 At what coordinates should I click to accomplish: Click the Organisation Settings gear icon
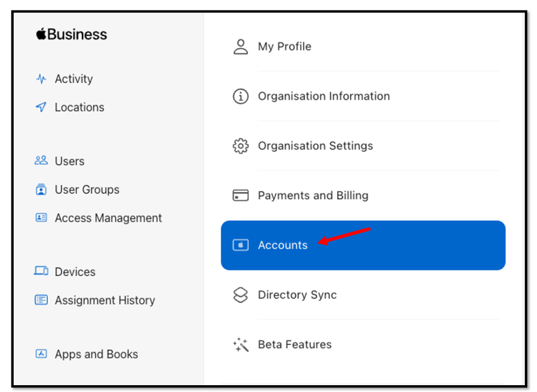click(x=240, y=146)
